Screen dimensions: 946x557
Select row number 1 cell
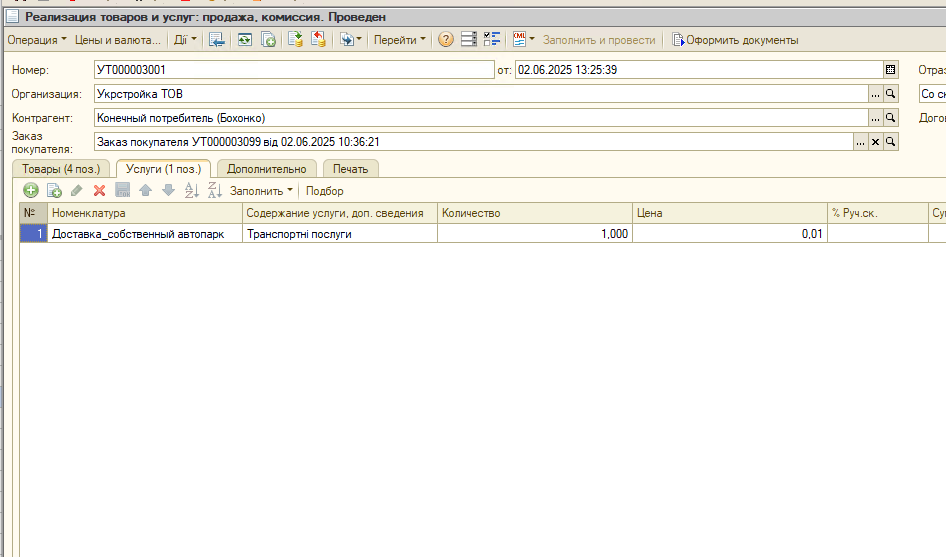(x=34, y=234)
